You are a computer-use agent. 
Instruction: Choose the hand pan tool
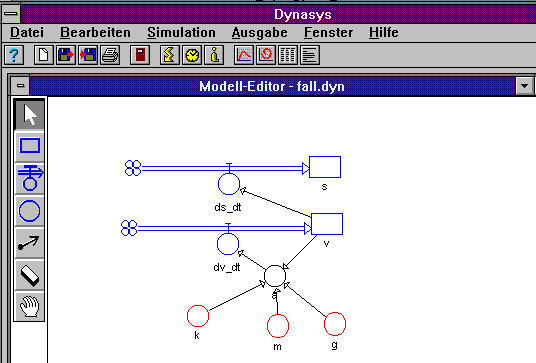[x=29, y=306]
